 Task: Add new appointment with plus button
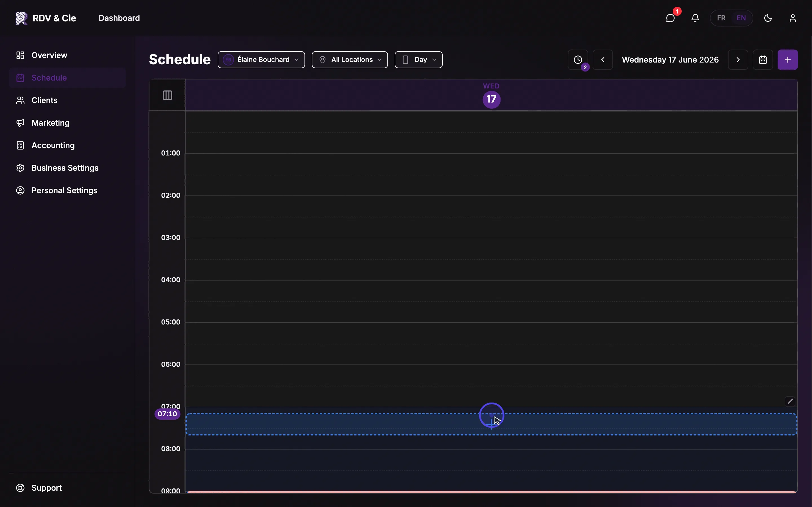787,60
